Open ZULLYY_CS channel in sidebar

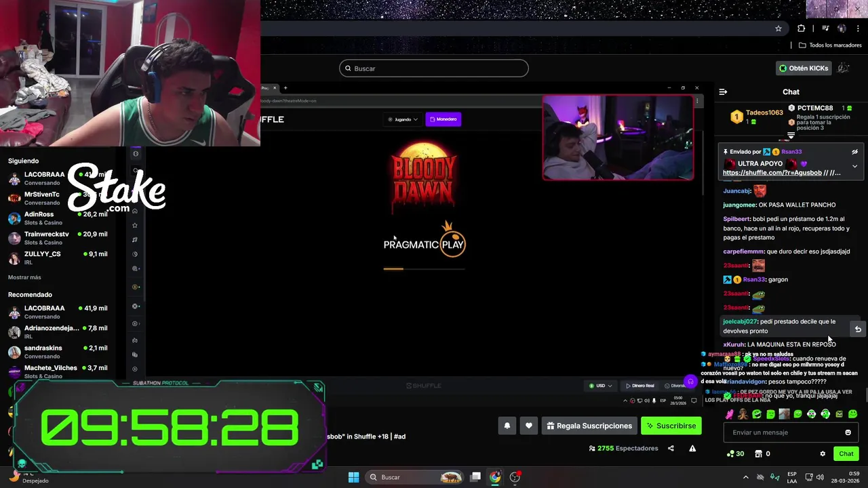click(x=58, y=258)
